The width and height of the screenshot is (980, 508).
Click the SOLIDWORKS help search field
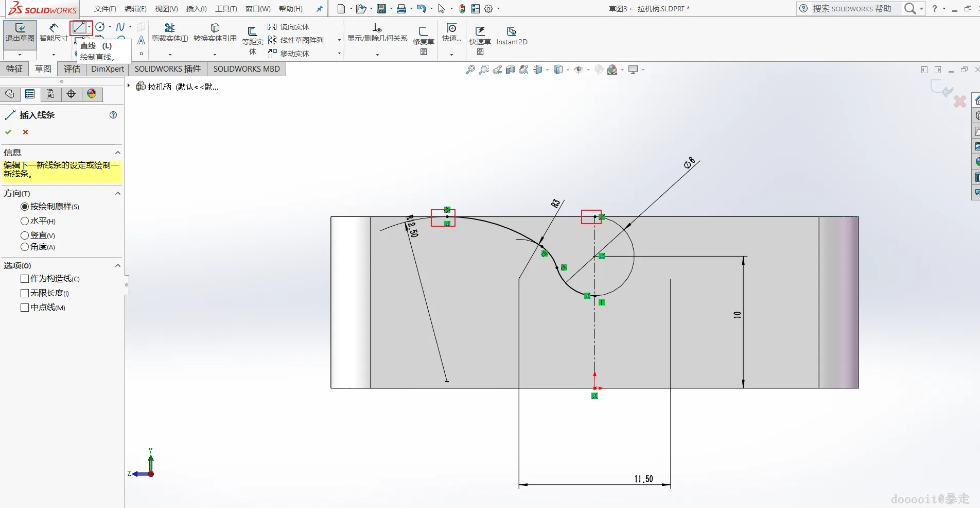851,9
